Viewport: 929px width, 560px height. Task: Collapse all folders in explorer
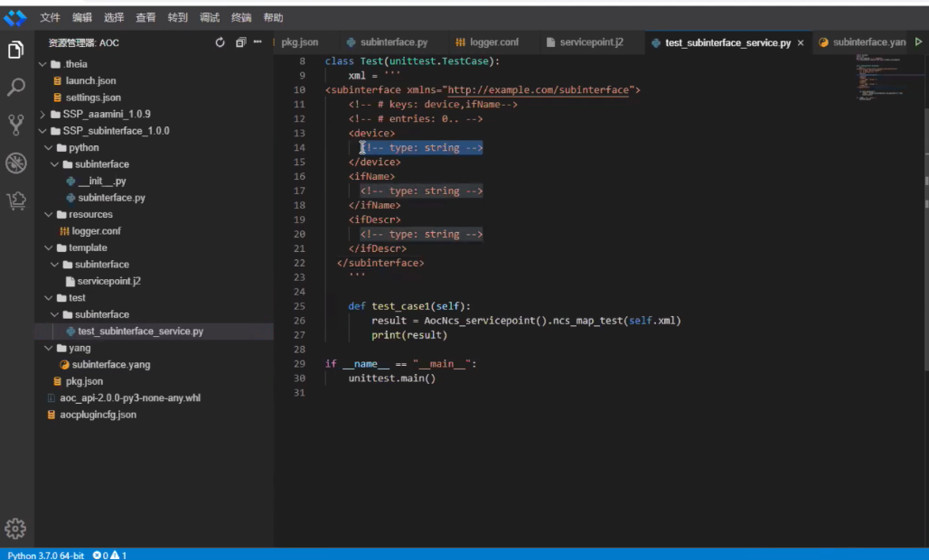coord(240,42)
